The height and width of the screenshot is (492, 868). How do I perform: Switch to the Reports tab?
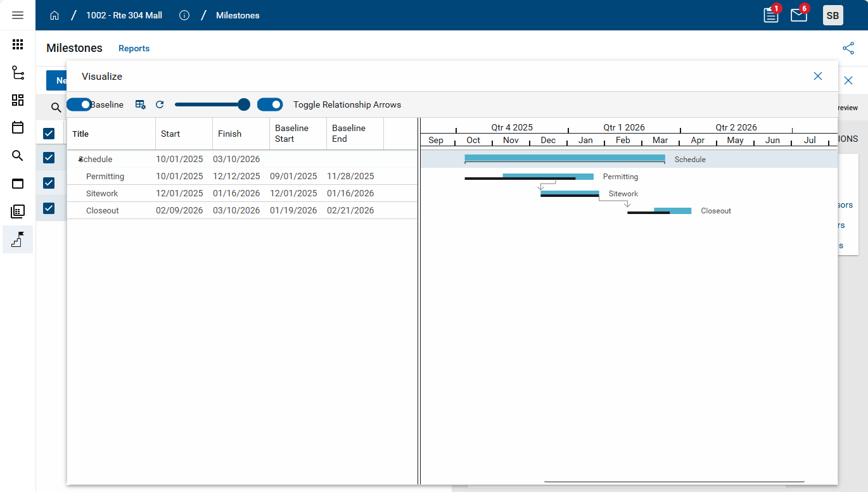pyautogui.click(x=134, y=48)
